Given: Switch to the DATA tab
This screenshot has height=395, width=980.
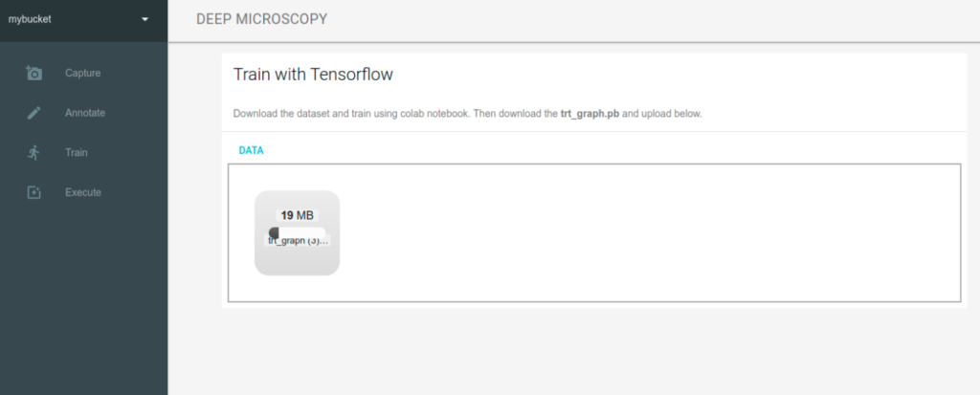Looking at the screenshot, I should [252, 150].
